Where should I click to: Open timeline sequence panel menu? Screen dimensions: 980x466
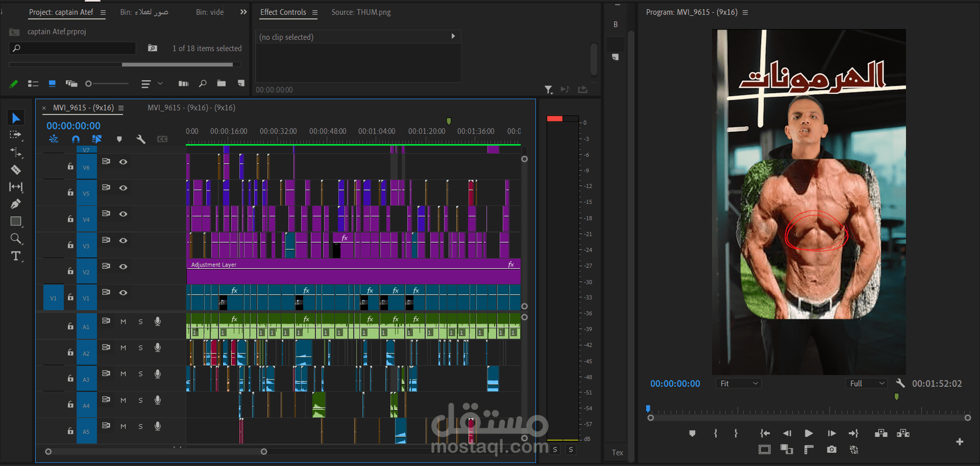click(x=121, y=108)
